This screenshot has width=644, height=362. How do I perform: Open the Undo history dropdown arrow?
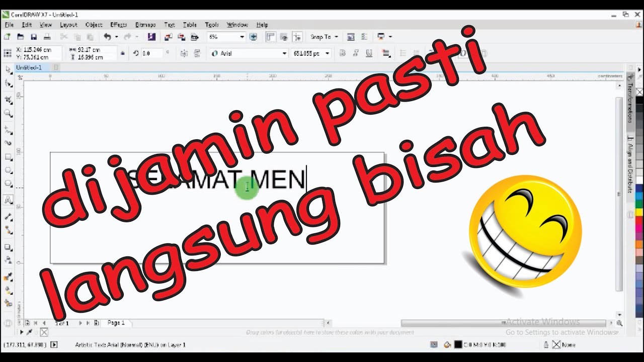(x=116, y=37)
